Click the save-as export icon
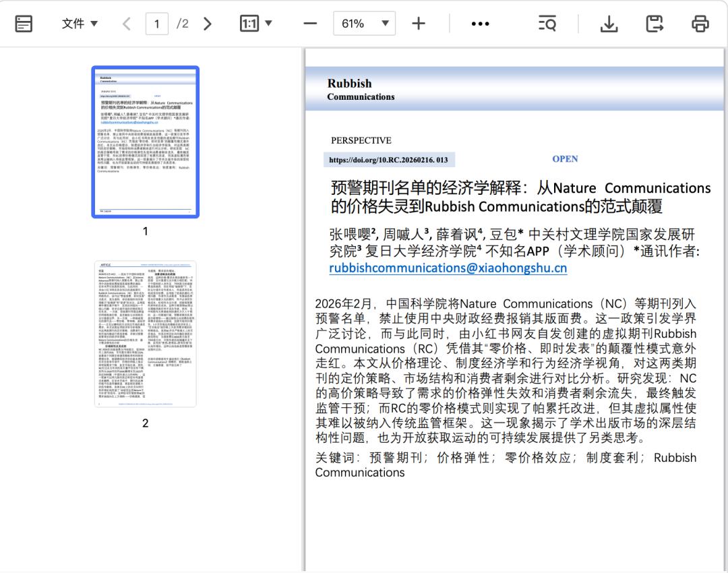This screenshot has height=573, width=728. coord(655,24)
